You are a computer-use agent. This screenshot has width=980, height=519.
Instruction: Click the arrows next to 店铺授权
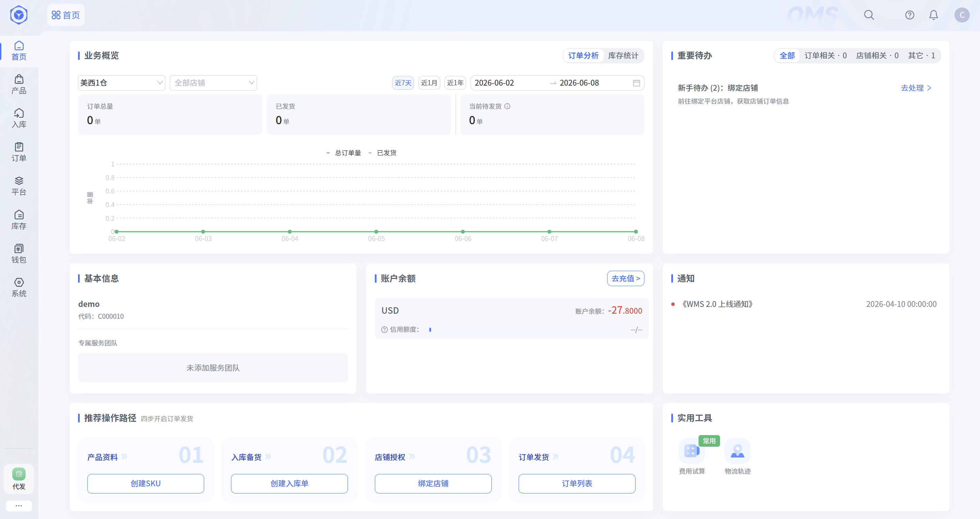[412, 457]
